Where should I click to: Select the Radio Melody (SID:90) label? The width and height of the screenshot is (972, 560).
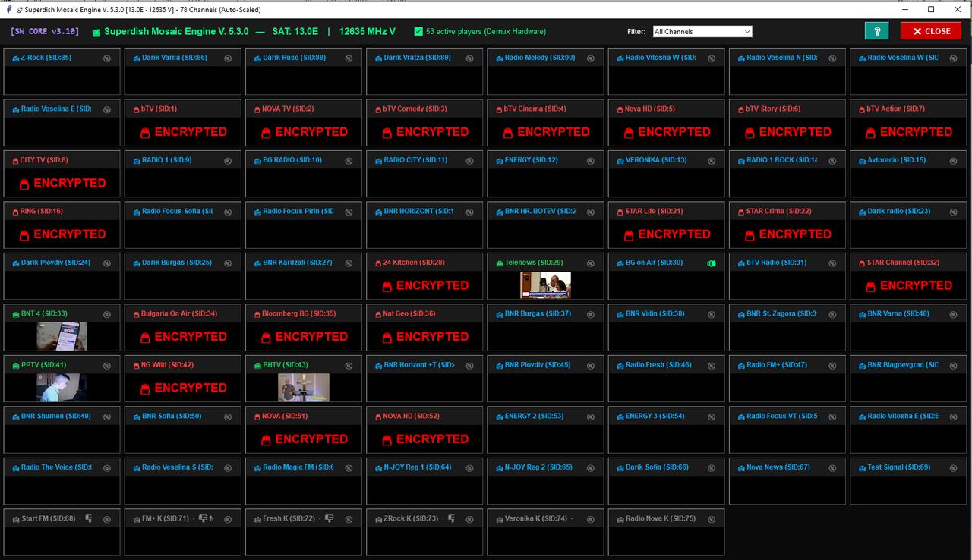540,58
